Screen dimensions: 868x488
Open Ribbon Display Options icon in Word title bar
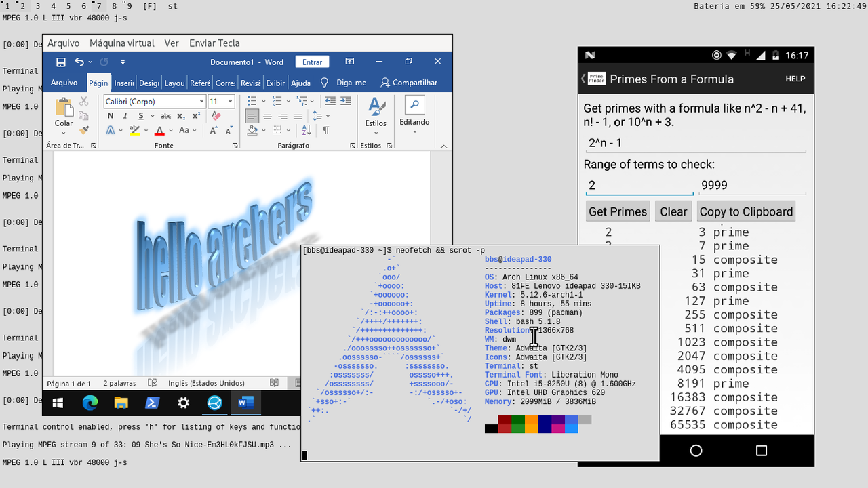pos(350,62)
